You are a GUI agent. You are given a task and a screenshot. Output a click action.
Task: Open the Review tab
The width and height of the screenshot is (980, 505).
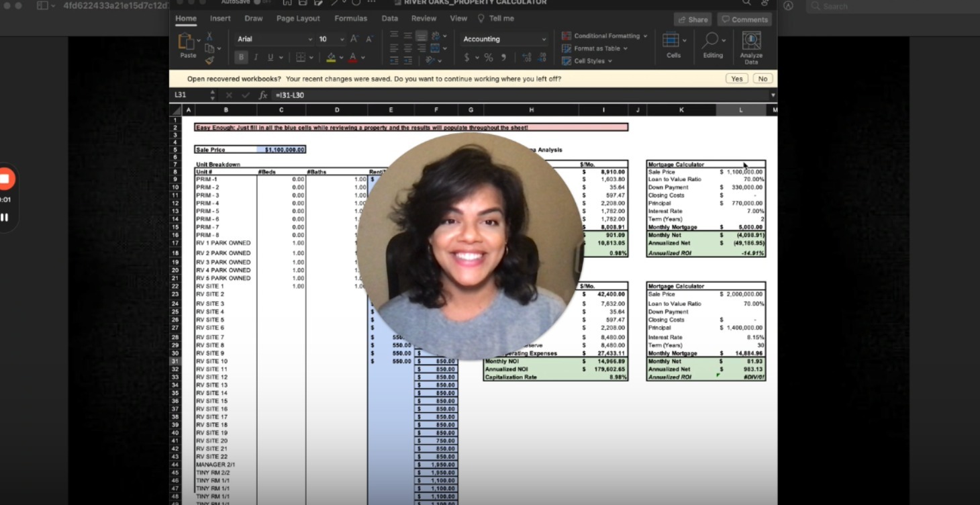coord(424,18)
